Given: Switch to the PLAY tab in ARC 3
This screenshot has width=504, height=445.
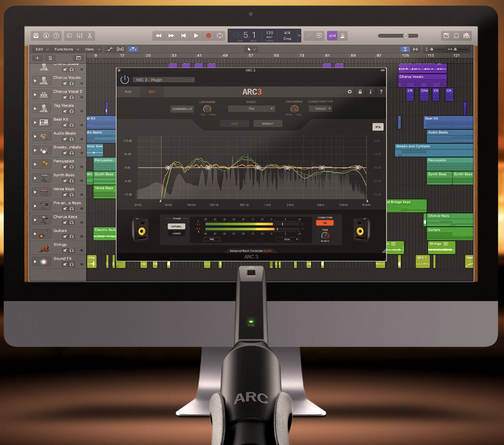Looking at the screenshot, I should pos(128,92).
